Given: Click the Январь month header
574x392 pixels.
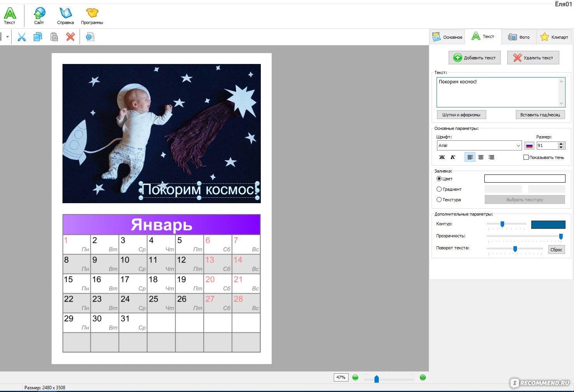Looking at the screenshot, I should (161, 224).
